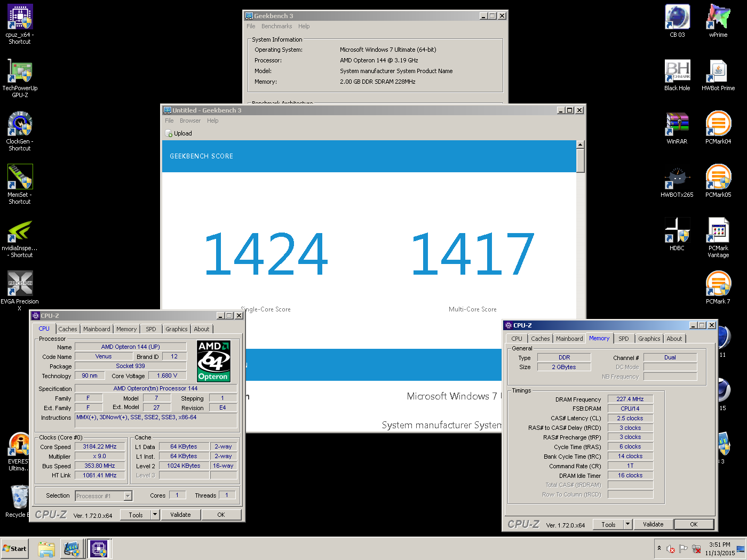The width and height of the screenshot is (747, 560).
Task: Expand the Processor #1 selection dropdown
Action: pyautogui.click(x=128, y=496)
